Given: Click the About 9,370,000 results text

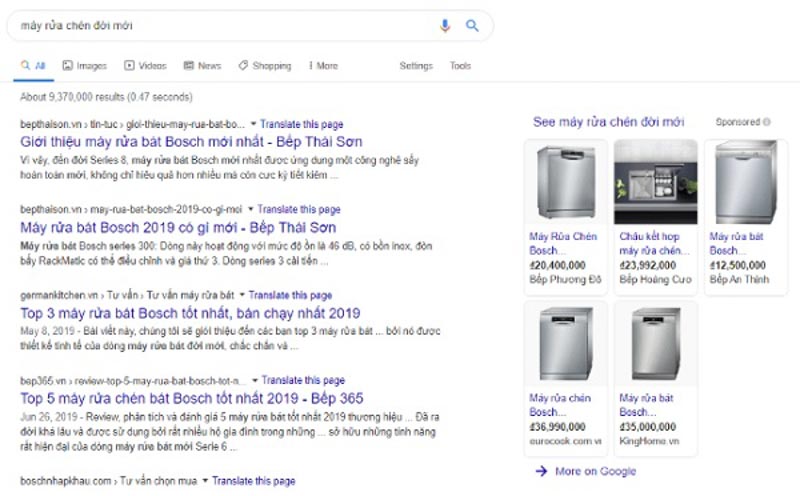Looking at the screenshot, I should coord(106,97).
